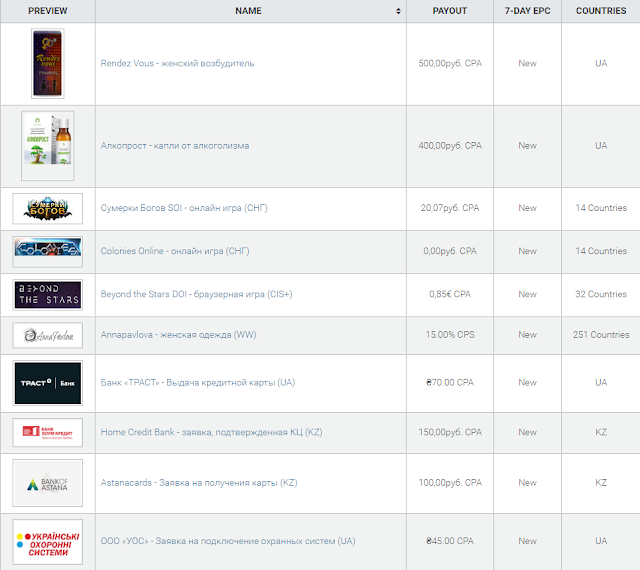Select the ₴45.00 CPA payout cell

[x=450, y=541]
